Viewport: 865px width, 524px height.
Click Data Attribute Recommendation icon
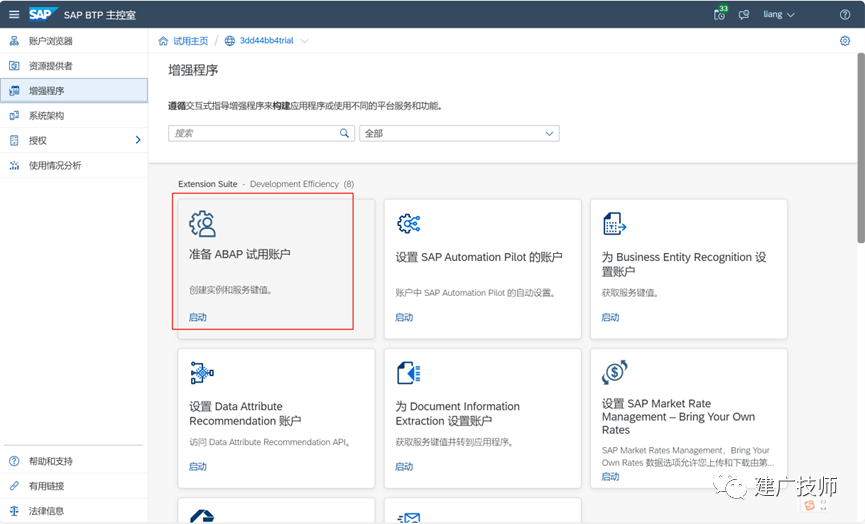pos(202,373)
